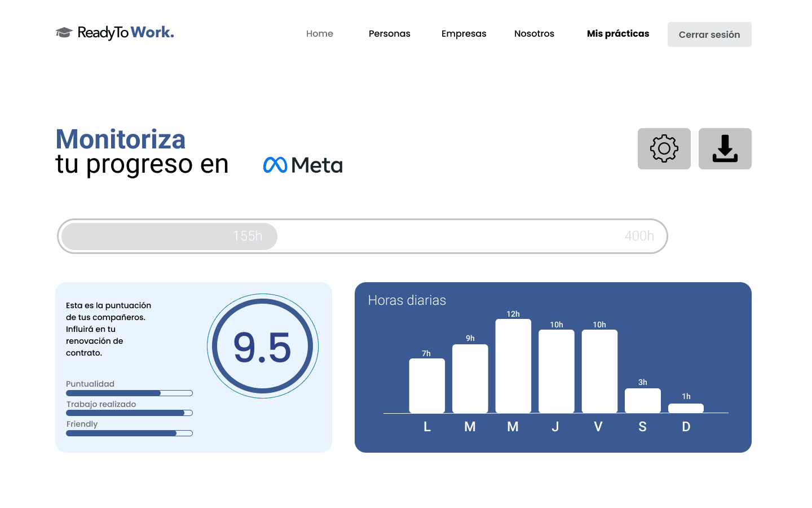The height and width of the screenshot is (508, 812).
Task: Click the 155h hours progress bar fill
Action: pyautogui.click(x=169, y=236)
